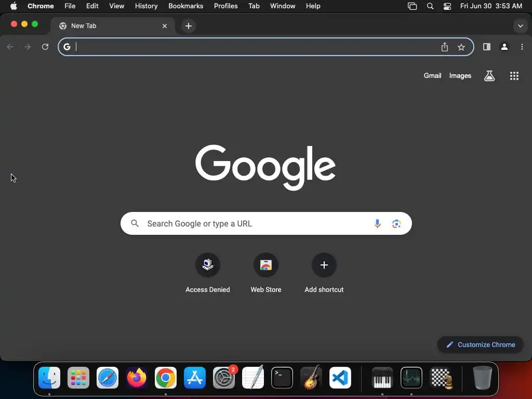Image resolution: width=532 pixels, height=399 pixels.
Task: Close the New Tab tab
Action: 165,26
